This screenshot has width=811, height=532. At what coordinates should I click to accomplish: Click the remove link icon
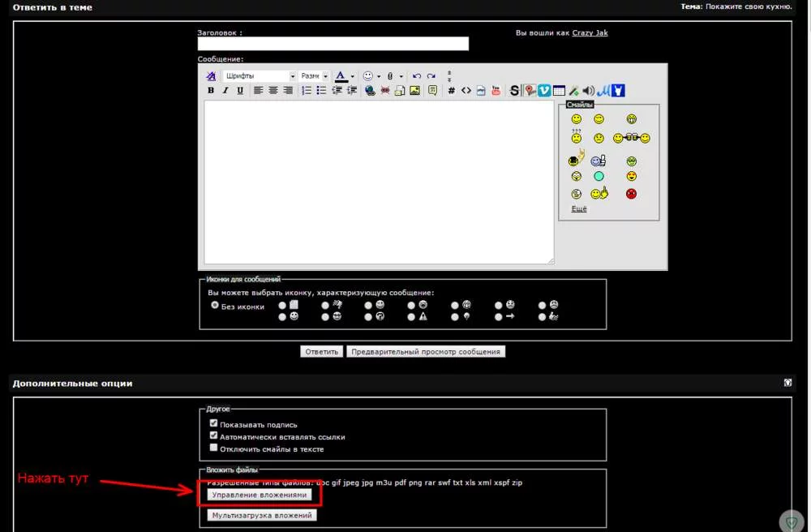point(384,91)
